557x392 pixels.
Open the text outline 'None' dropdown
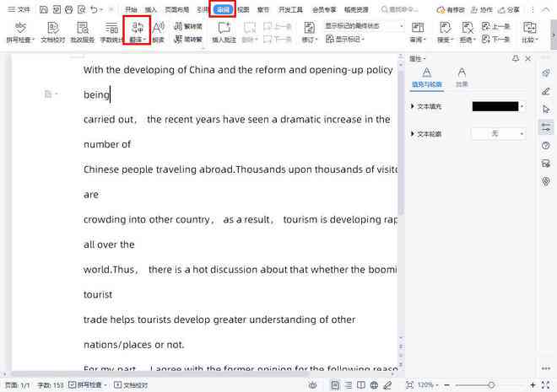coord(499,134)
